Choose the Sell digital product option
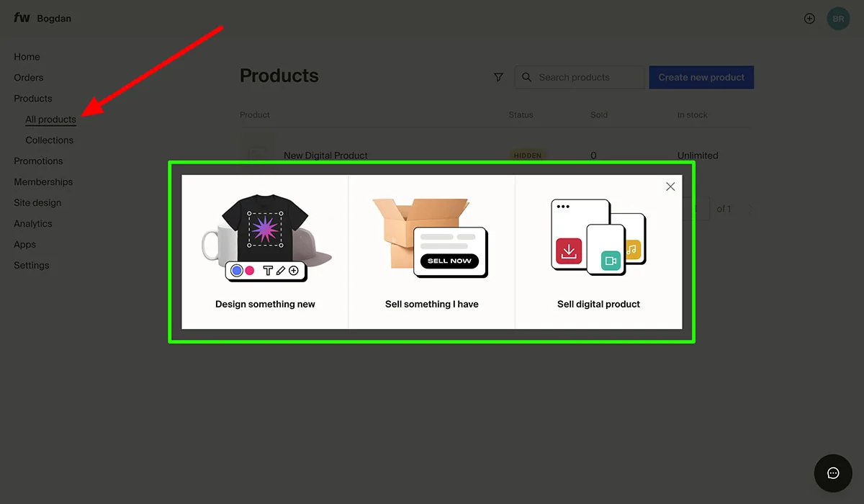Screen dimensions: 864x504 pos(598,248)
